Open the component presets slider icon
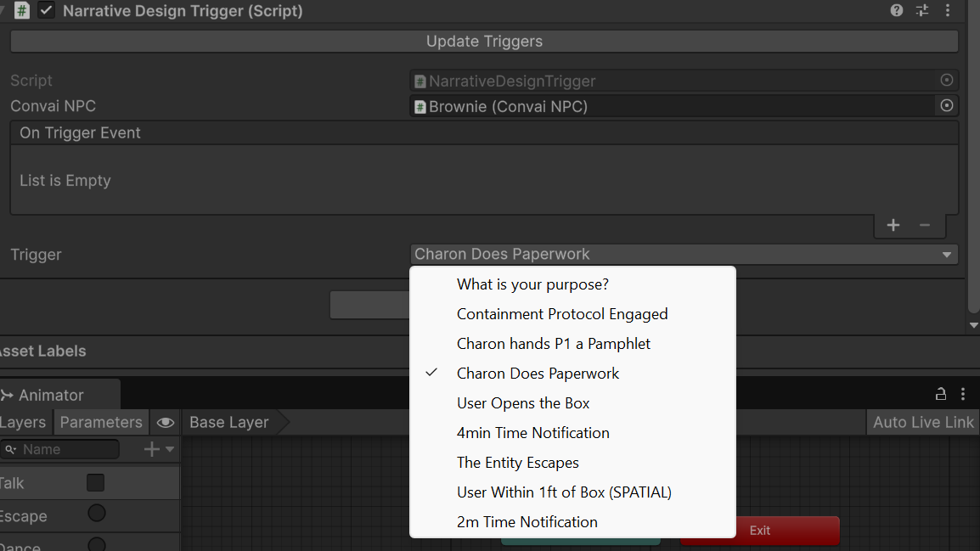 click(x=922, y=11)
